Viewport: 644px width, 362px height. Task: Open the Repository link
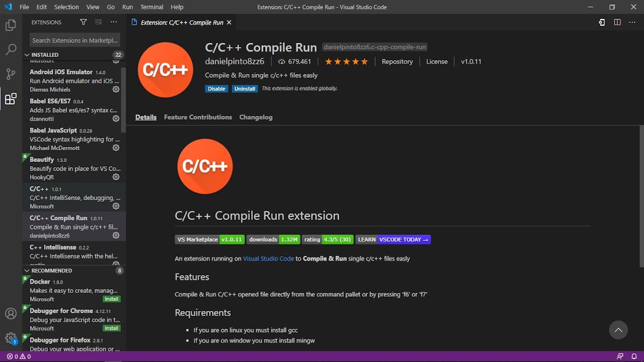[x=397, y=61]
